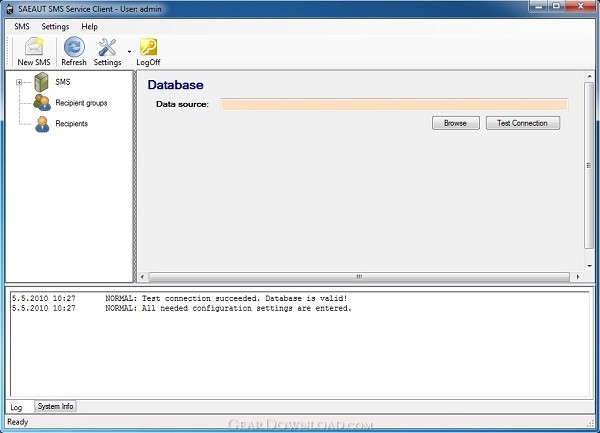
Task: Open dropdown arrow beside Settings toolbar button
Action: coord(129,52)
